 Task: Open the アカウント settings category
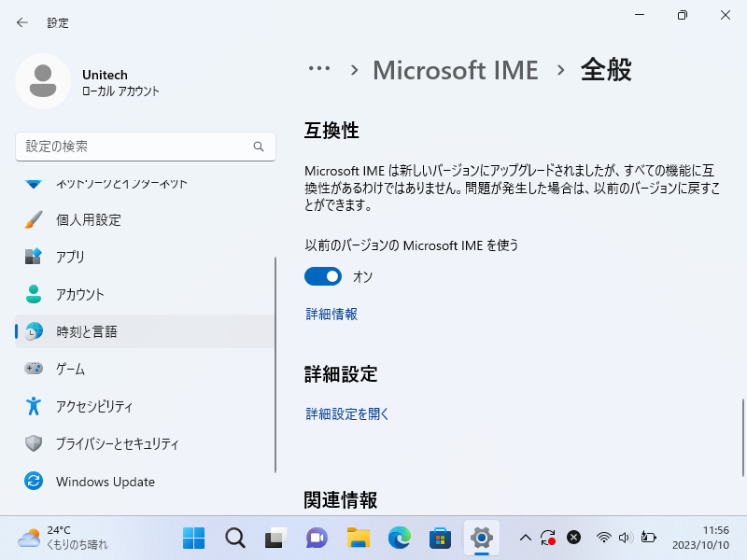point(145,294)
